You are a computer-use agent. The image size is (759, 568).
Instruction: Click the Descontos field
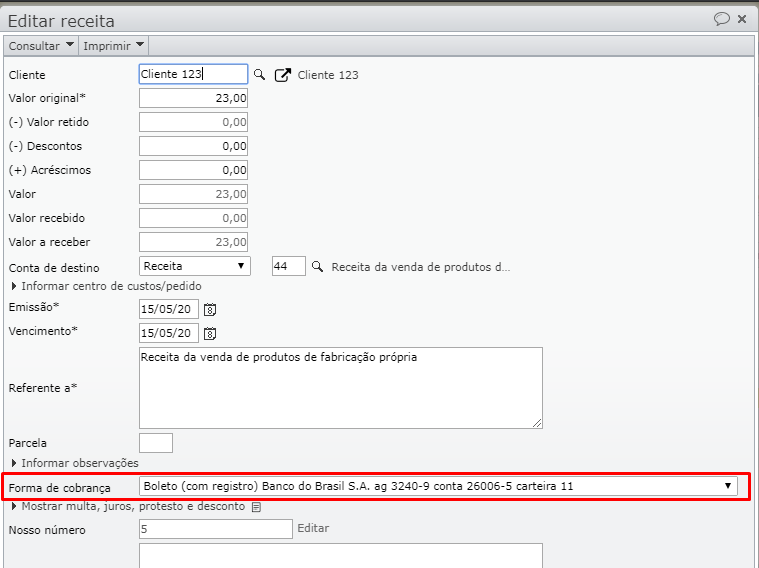tap(193, 146)
